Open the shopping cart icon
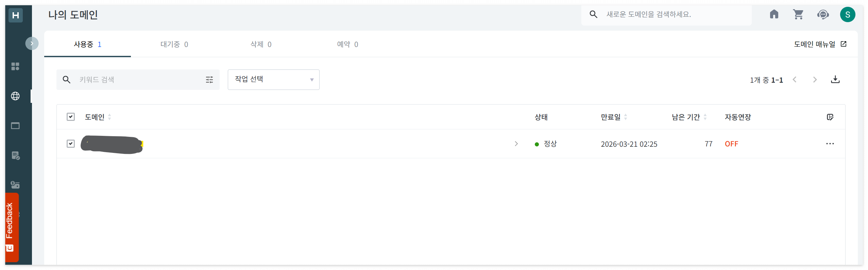Image resolution: width=868 pixels, height=270 pixels. click(x=799, y=14)
